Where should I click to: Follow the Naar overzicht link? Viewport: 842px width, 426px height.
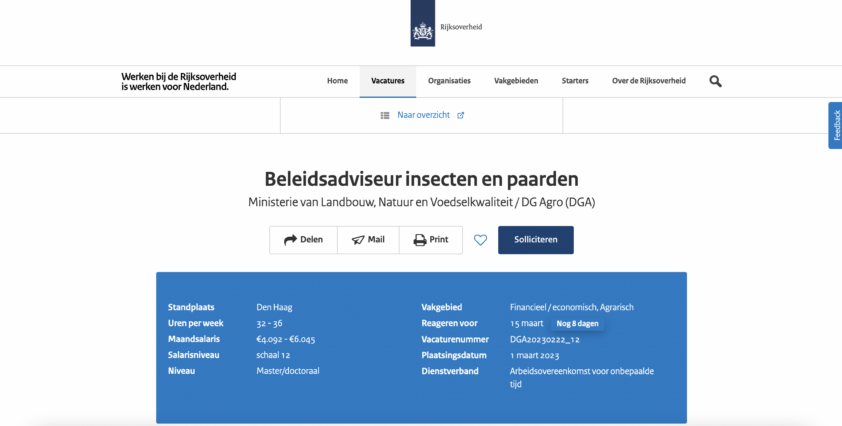[x=424, y=115]
